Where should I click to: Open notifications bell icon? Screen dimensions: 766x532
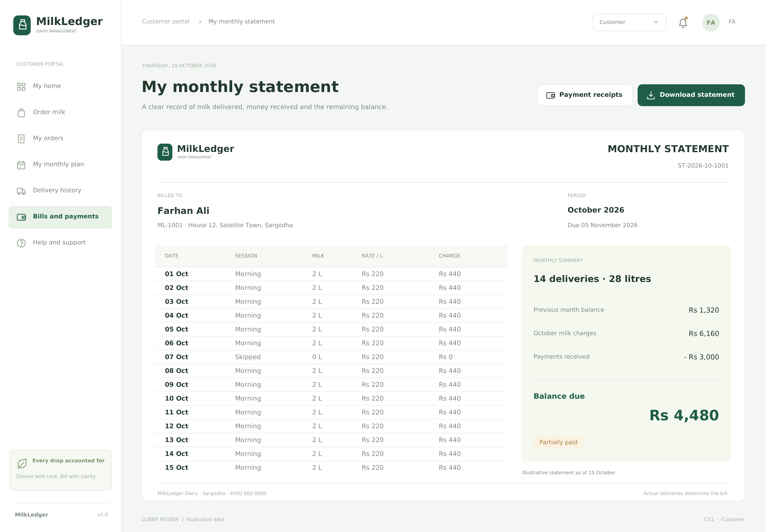coord(683,23)
